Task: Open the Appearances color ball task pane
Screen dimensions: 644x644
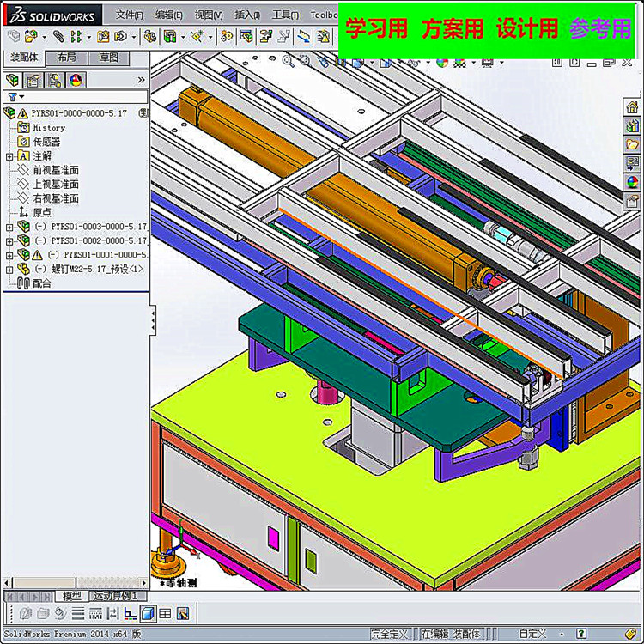Action: [632, 181]
